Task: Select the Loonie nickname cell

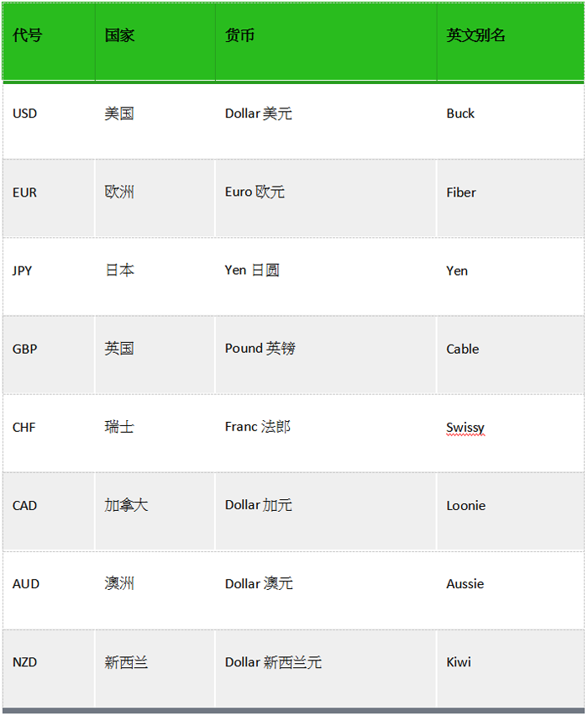Action: pyautogui.click(x=466, y=506)
